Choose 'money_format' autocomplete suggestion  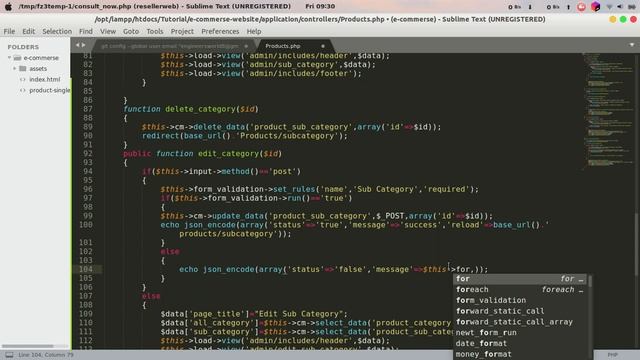click(x=520, y=354)
